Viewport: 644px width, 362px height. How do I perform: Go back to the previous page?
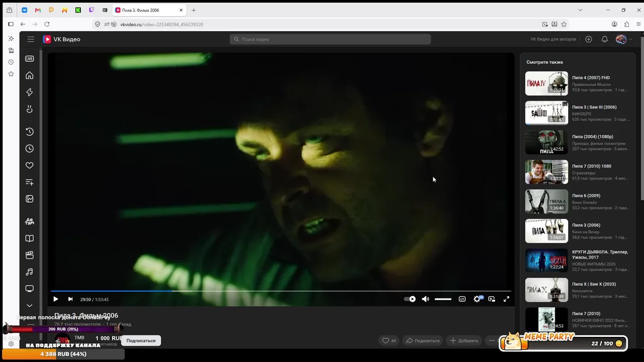coord(23,24)
